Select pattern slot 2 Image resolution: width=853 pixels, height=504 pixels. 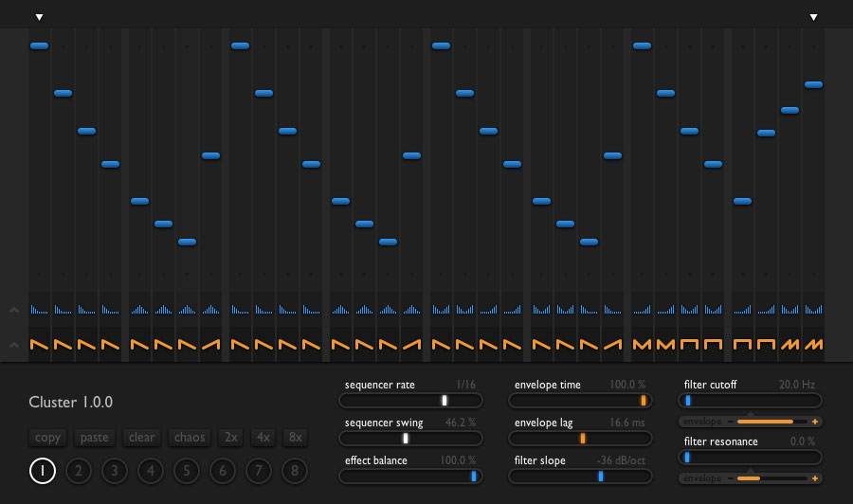pos(79,470)
